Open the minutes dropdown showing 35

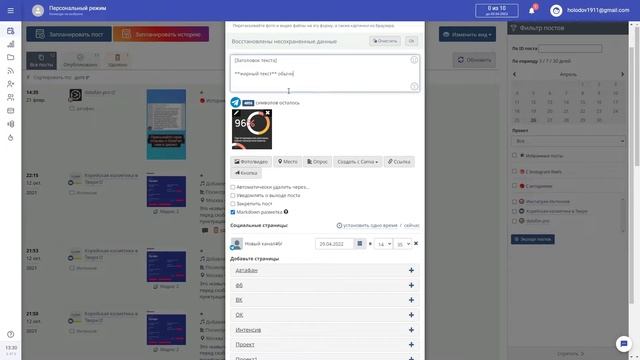(x=402, y=244)
